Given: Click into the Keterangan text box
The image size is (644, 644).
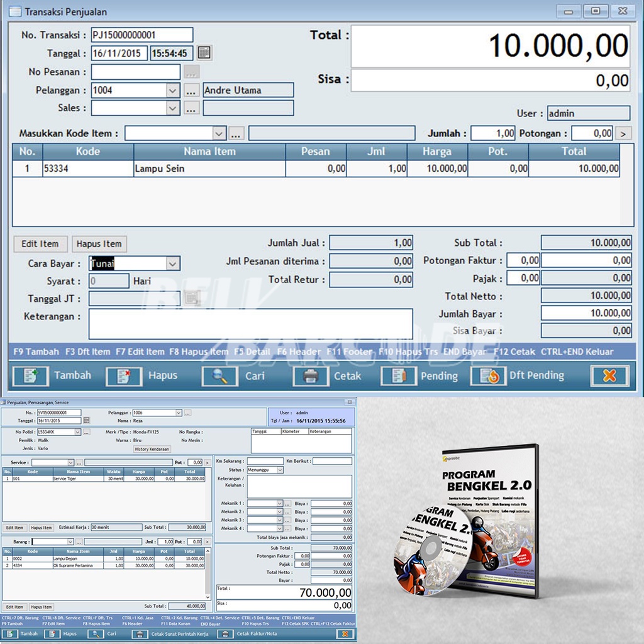Looking at the screenshot, I should (250, 323).
